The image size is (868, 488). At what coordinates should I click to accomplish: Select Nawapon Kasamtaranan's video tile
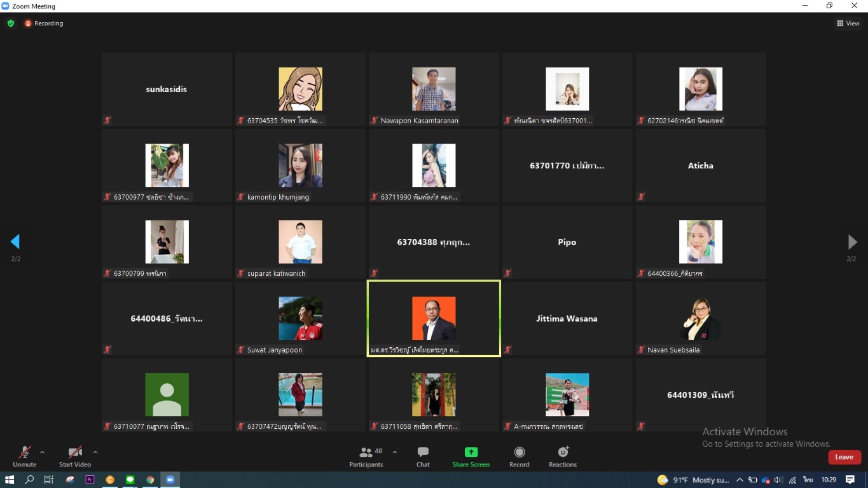(x=434, y=89)
